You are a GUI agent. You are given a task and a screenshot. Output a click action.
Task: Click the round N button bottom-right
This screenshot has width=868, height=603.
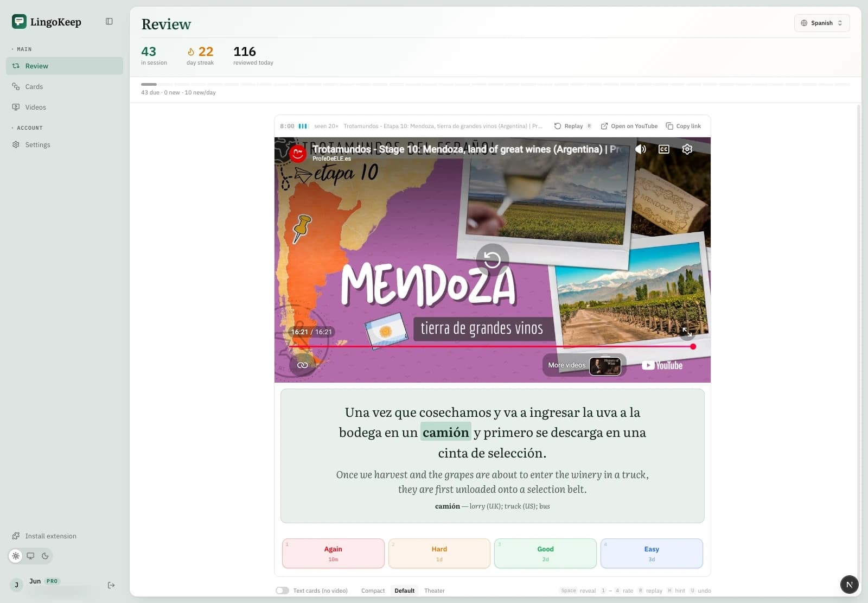pos(849,585)
